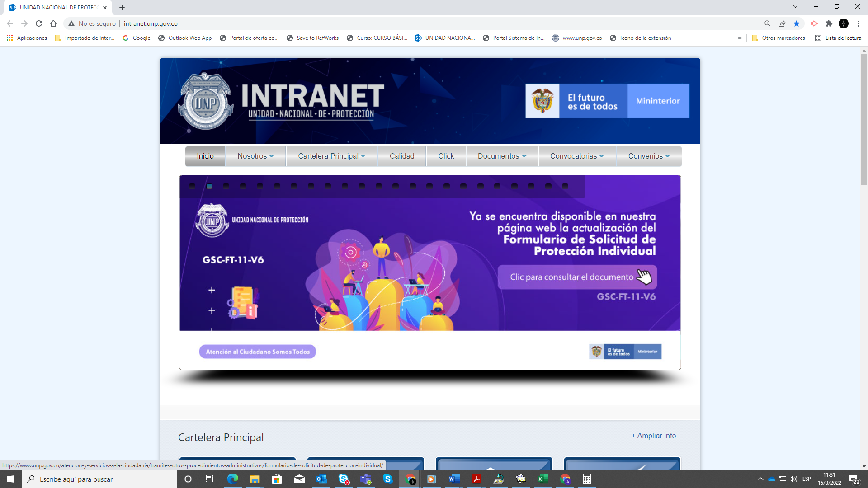Screen dimensions: 868x488
Task: Open Lista de lectura reading list
Action: click(838, 38)
